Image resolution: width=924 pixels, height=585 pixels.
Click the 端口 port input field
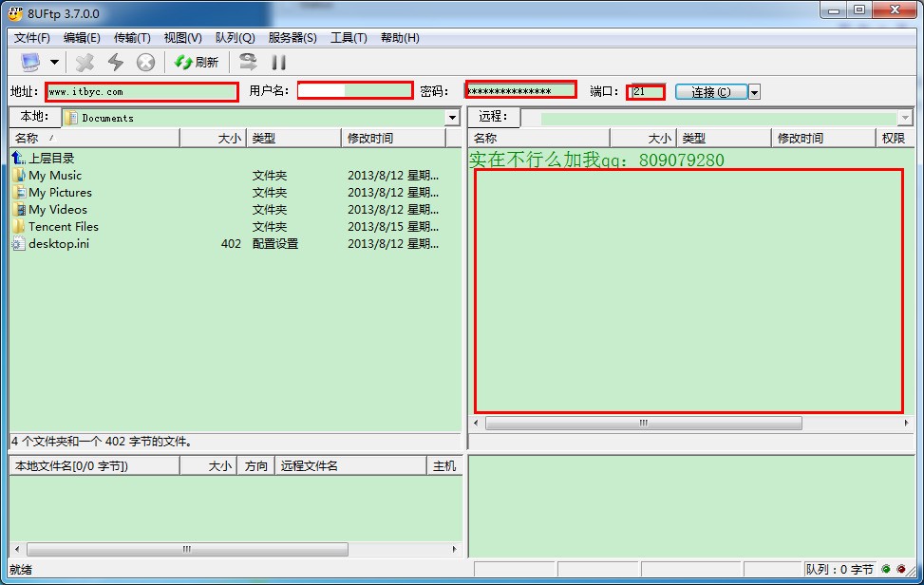click(647, 92)
